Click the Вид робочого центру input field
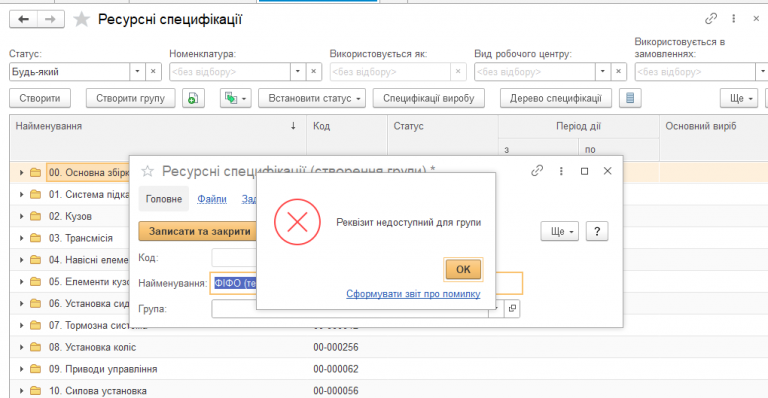The height and width of the screenshot is (398, 768). pyautogui.click(x=535, y=71)
